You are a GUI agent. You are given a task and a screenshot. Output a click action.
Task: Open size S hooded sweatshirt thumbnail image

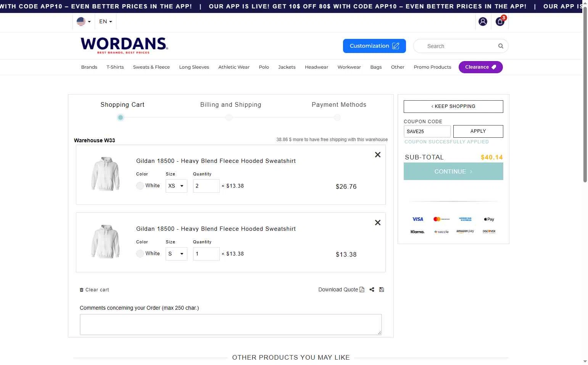click(105, 241)
